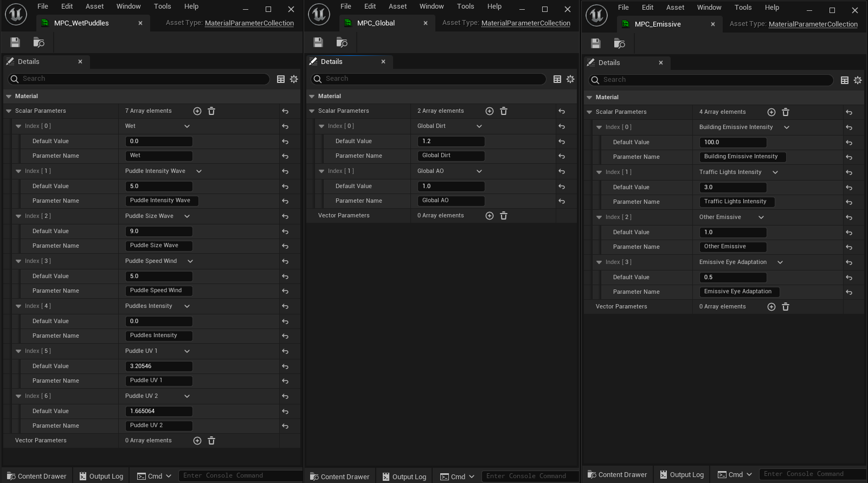Screen dimensions: 868x483
Task: Collapse the Material section in MPC_Global
Action: pos(312,96)
